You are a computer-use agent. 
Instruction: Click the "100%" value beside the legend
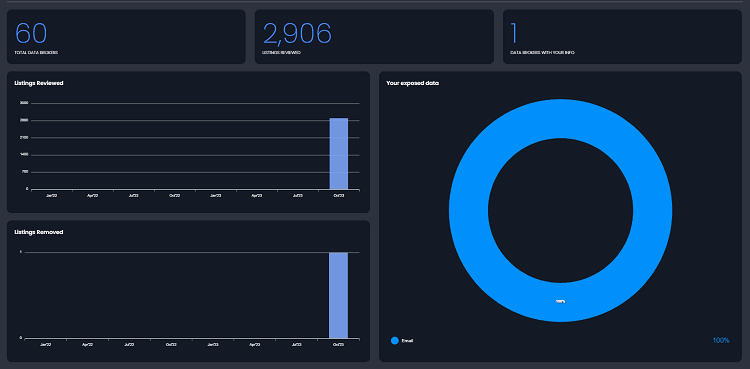tap(721, 340)
